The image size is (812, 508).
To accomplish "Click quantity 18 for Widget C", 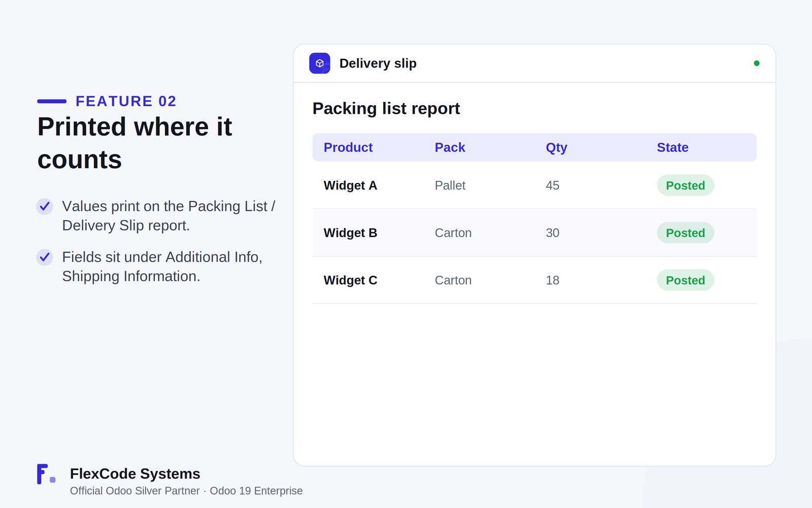I will point(553,280).
